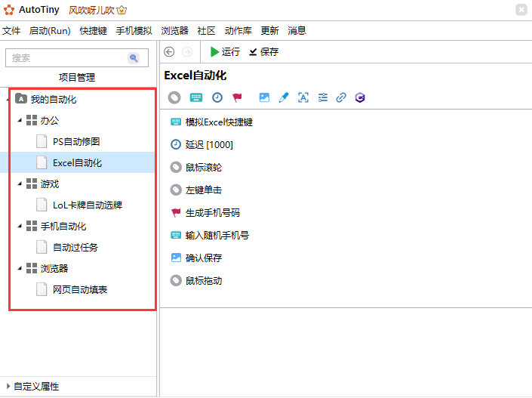Click the link chain icon in toolbar
The image size is (532, 398).
point(341,97)
